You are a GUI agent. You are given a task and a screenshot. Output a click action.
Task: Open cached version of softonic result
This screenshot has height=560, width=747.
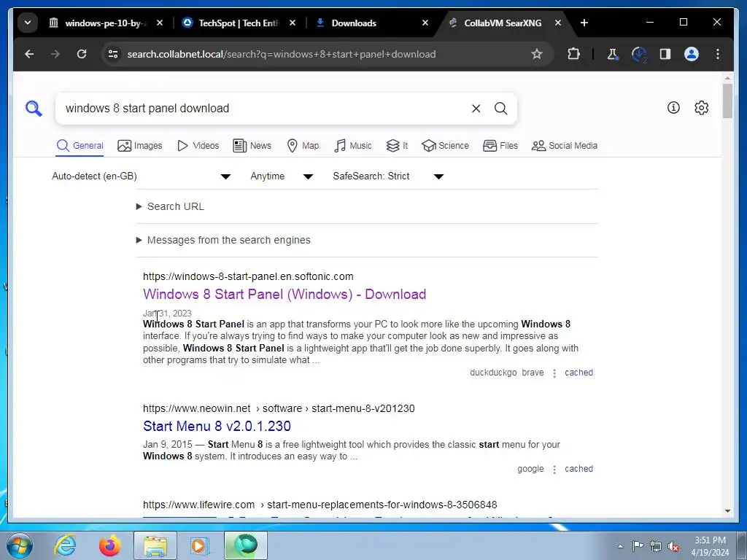(578, 373)
